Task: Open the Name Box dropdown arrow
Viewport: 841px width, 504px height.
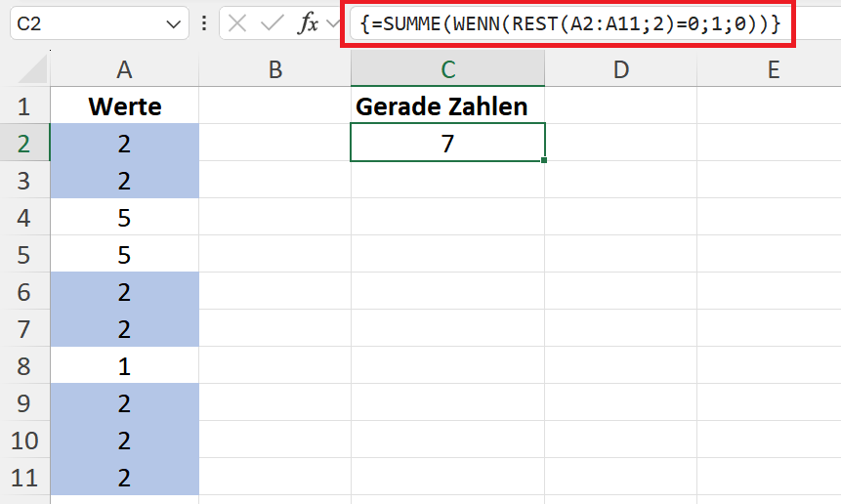Action: coord(173,24)
